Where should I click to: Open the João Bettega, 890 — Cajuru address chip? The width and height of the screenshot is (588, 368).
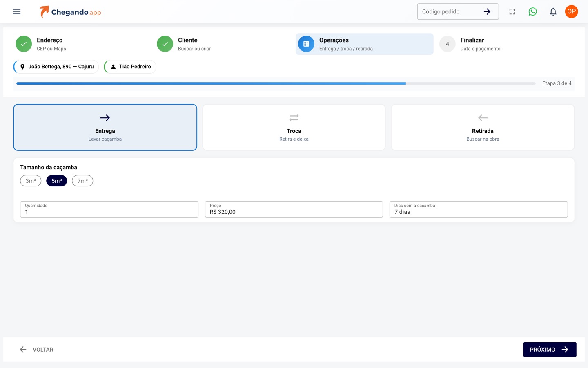pyautogui.click(x=56, y=67)
